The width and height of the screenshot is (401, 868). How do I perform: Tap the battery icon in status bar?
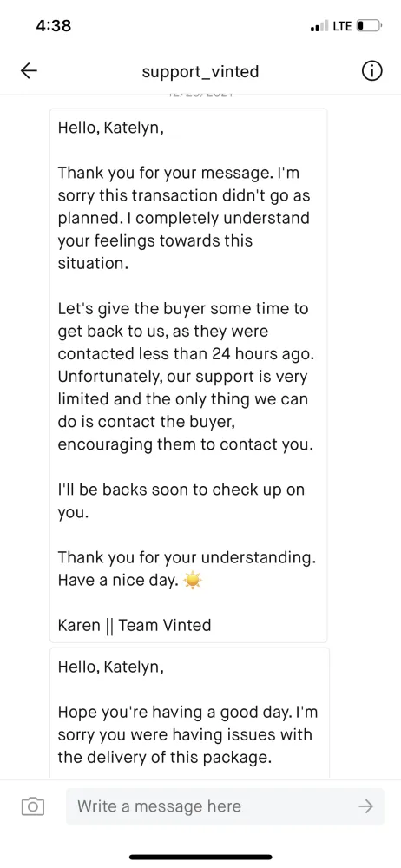pyautogui.click(x=369, y=25)
